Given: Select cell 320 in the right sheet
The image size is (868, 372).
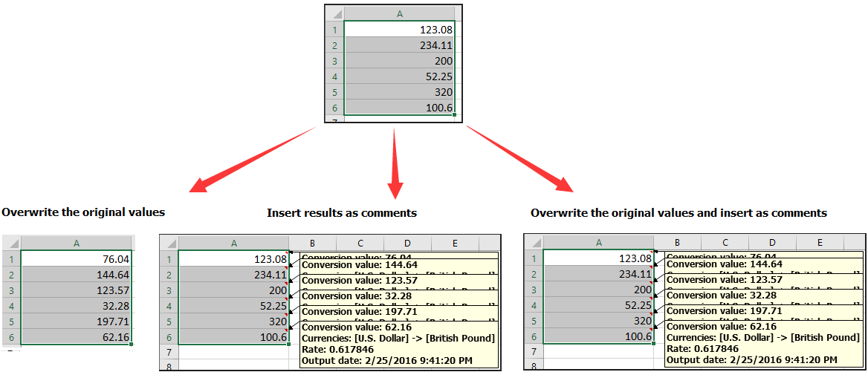Looking at the screenshot, I should tap(598, 321).
